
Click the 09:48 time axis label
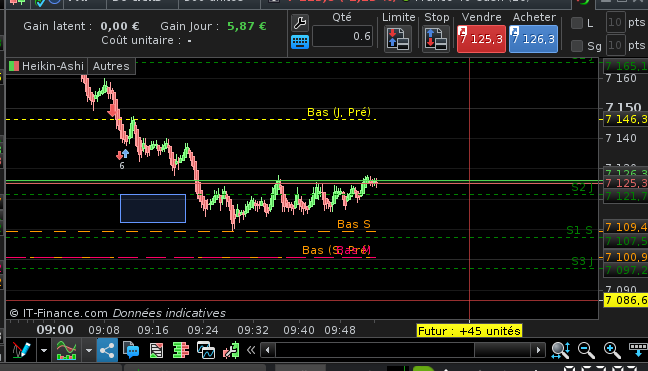tap(340, 331)
